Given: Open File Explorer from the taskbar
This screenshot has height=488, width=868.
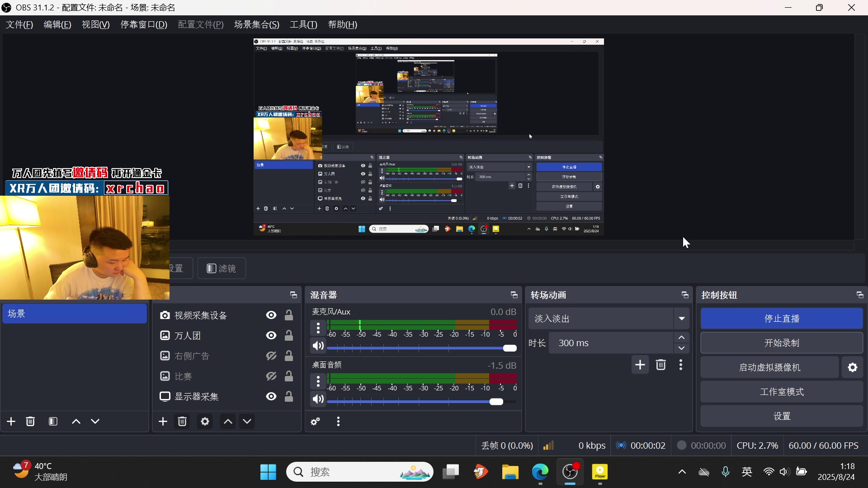Looking at the screenshot, I should (510, 472).
